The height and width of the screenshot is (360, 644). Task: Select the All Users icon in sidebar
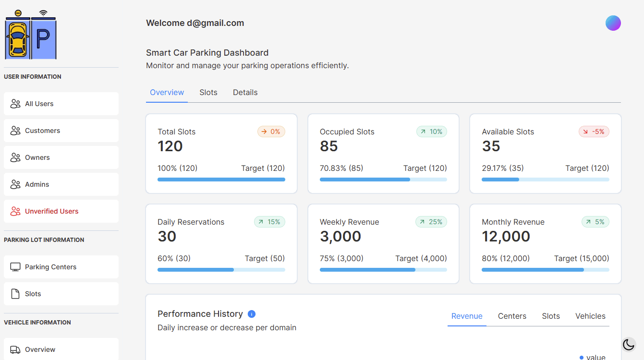14,104
